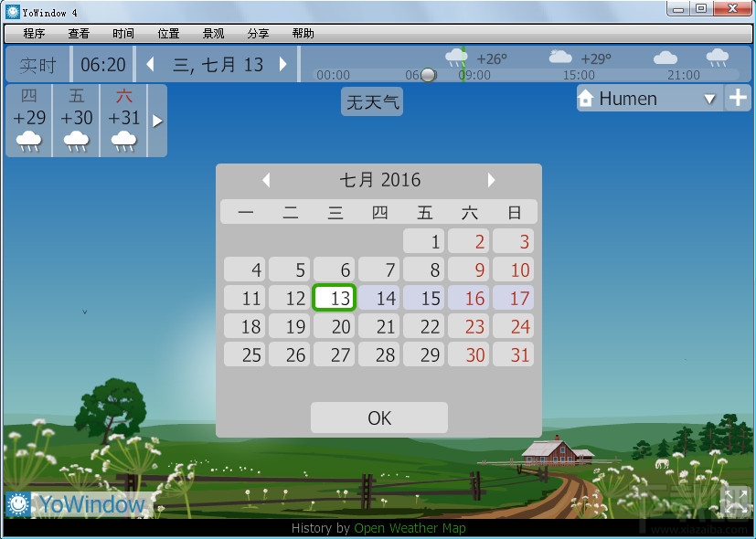Viewport: 756px width, 539px height.
Task: Toggle 无天气 weather display mode
Action: coord(371,102)
